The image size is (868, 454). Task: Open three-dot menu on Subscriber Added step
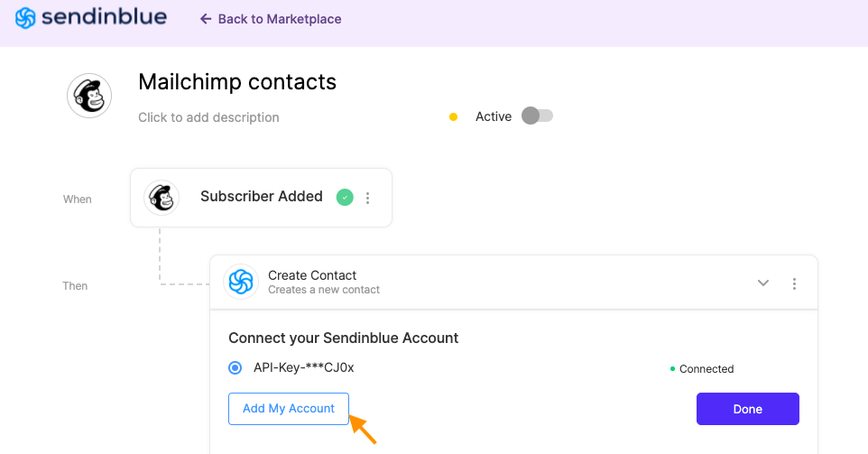coord(367,199)
